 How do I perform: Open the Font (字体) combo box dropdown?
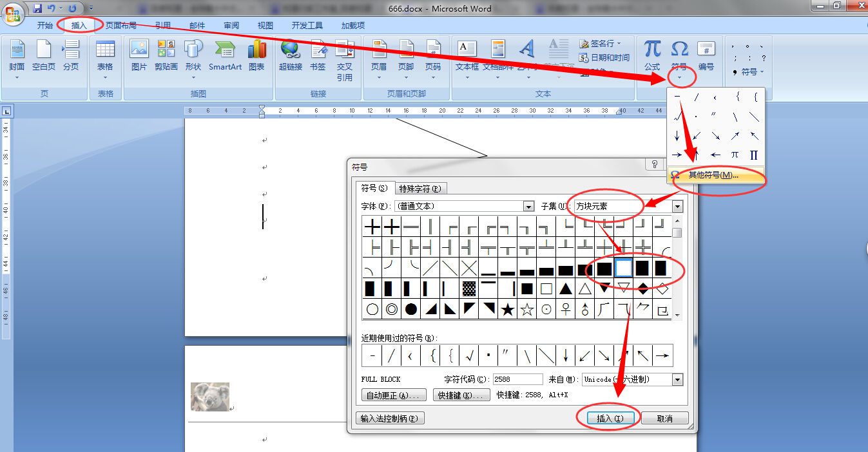pos(529,206)
